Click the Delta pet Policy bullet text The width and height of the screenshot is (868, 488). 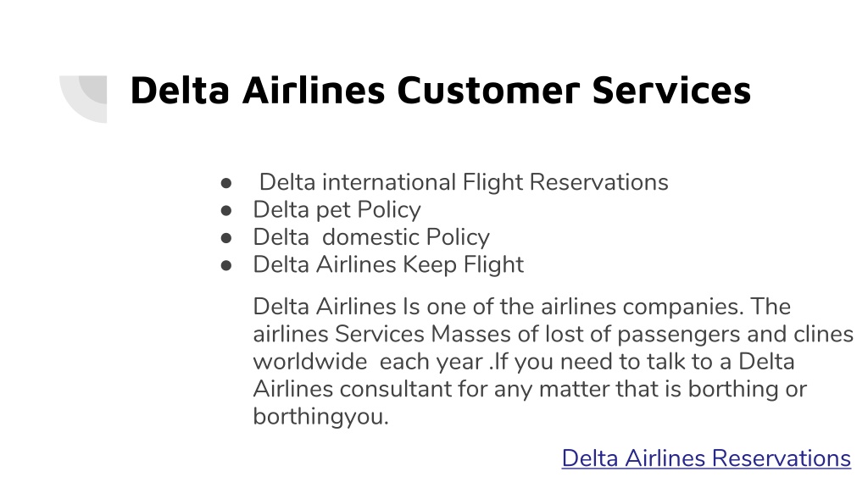click(x=337, y=210)
